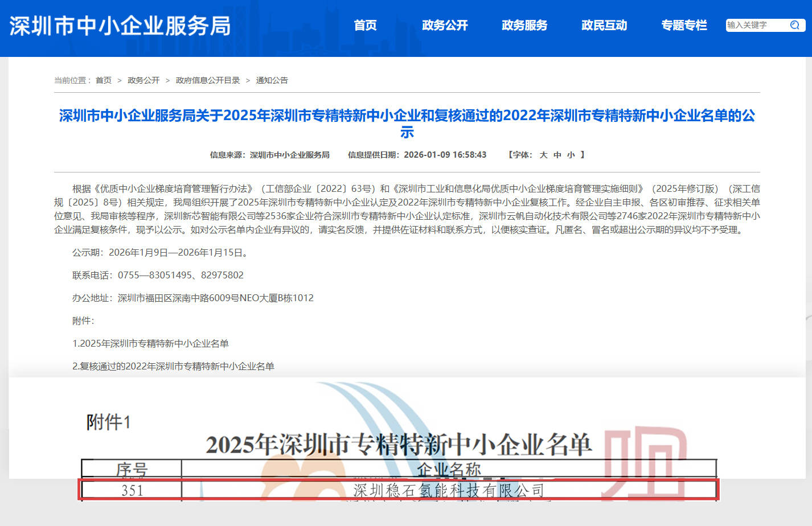Select the 政务服务 navigation item
Image resolution: width=812 pixels, height=526 pixels.
[524, 25]
